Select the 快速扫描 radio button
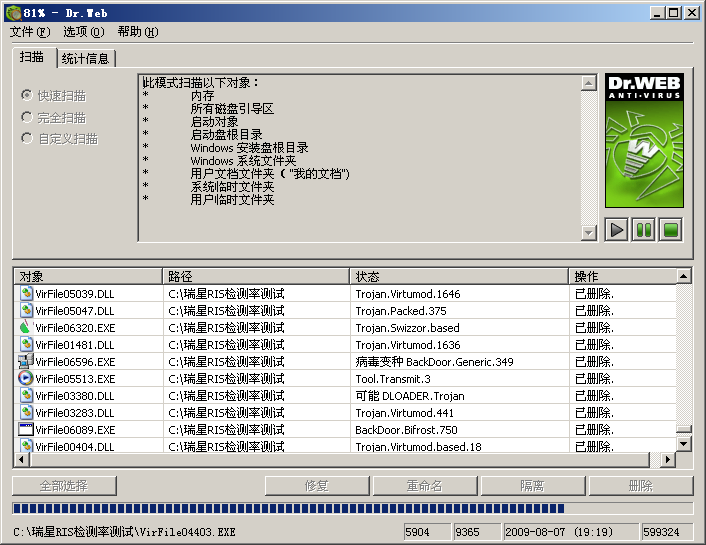Screen dimensions: 706x545 tap(27, 95)
